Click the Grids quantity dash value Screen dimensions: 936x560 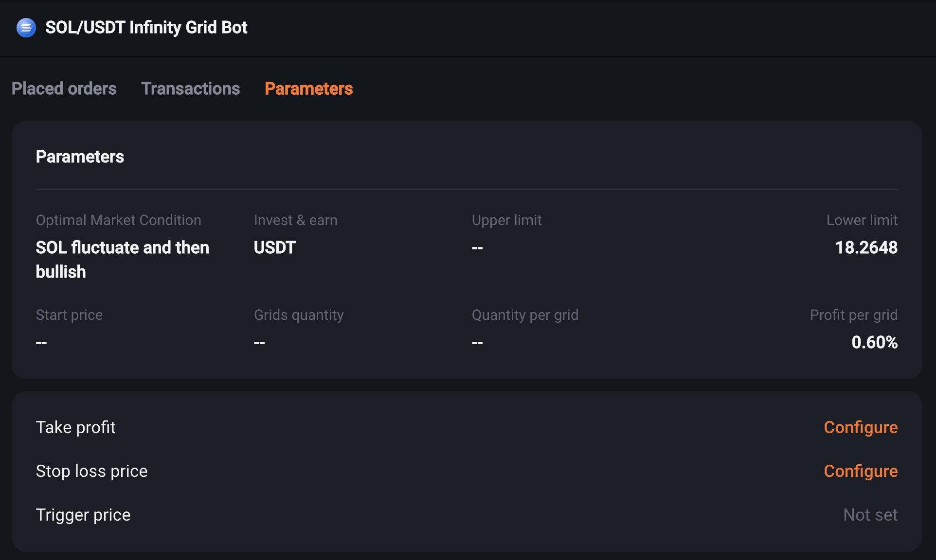pyautogui.click(x=259, y=343)
